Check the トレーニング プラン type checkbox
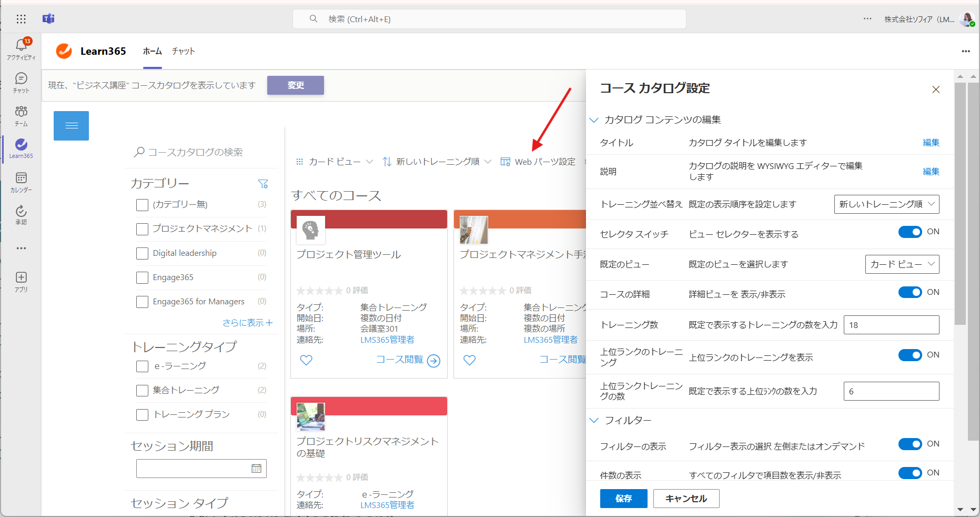 coord(142,414)
